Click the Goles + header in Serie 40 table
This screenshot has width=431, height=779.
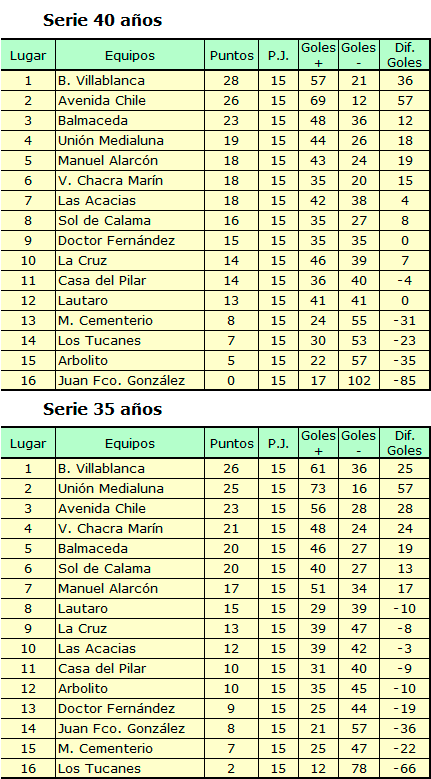[x=318, y=55]
